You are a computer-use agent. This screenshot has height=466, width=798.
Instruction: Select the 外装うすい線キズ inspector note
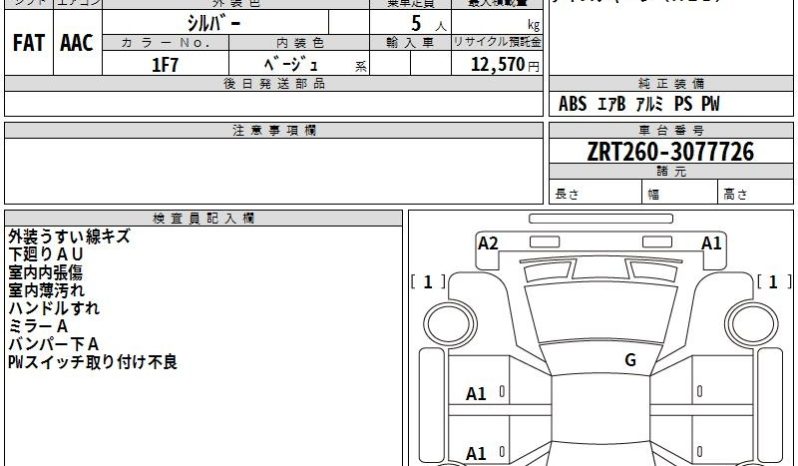[68, 237]
